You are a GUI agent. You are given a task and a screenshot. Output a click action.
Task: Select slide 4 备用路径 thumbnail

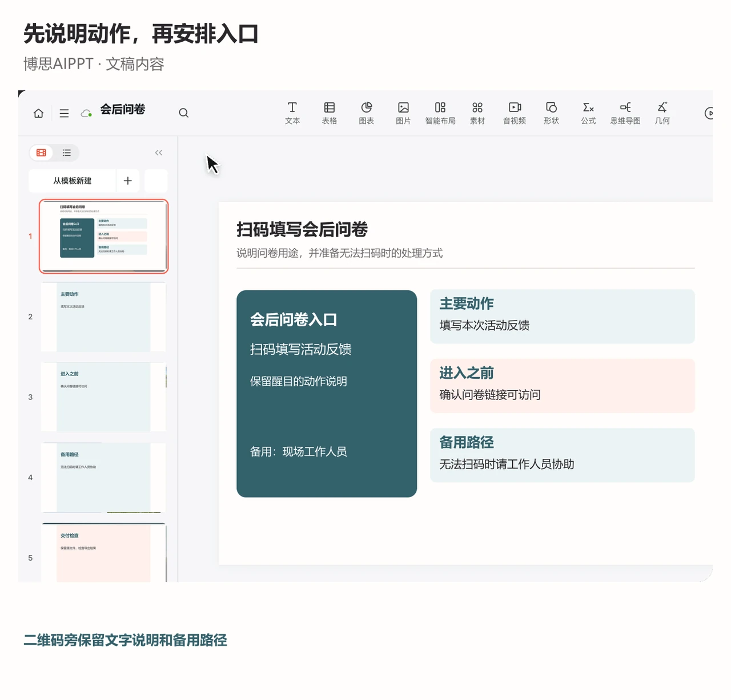tap(103, 478)
